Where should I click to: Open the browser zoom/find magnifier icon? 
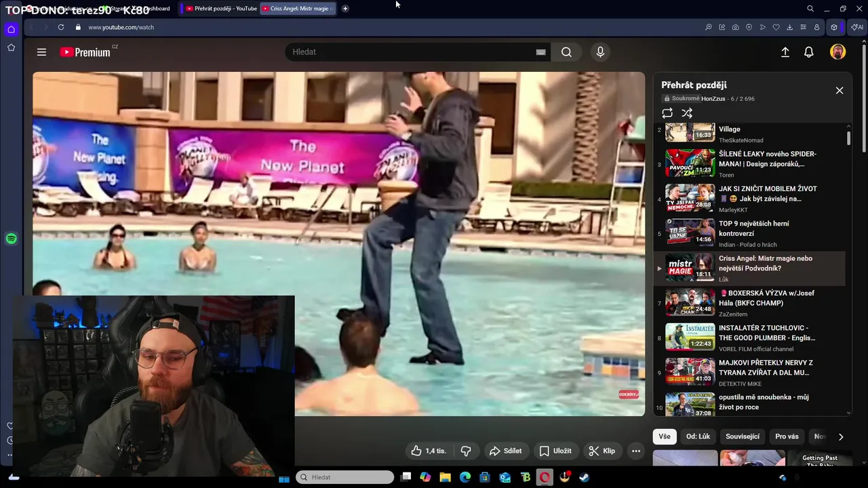coord(709,27)
